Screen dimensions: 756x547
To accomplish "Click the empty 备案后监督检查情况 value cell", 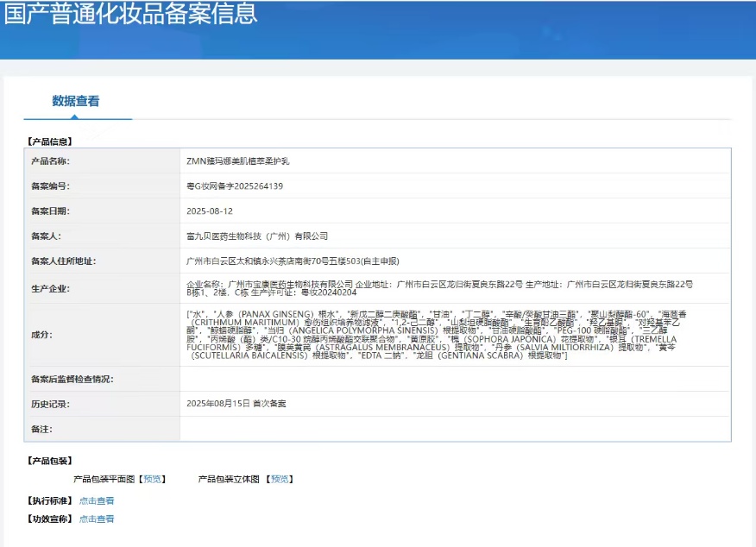I will tap(455, 379).
